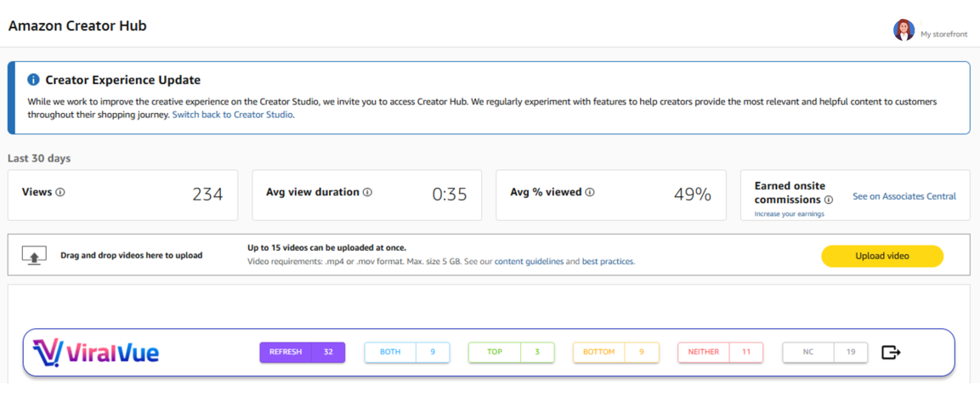Image resolution: width=980 pixels, height=396 pixels.
Task: Click the Avg % viewed info icon
Action: click(590, 192)
